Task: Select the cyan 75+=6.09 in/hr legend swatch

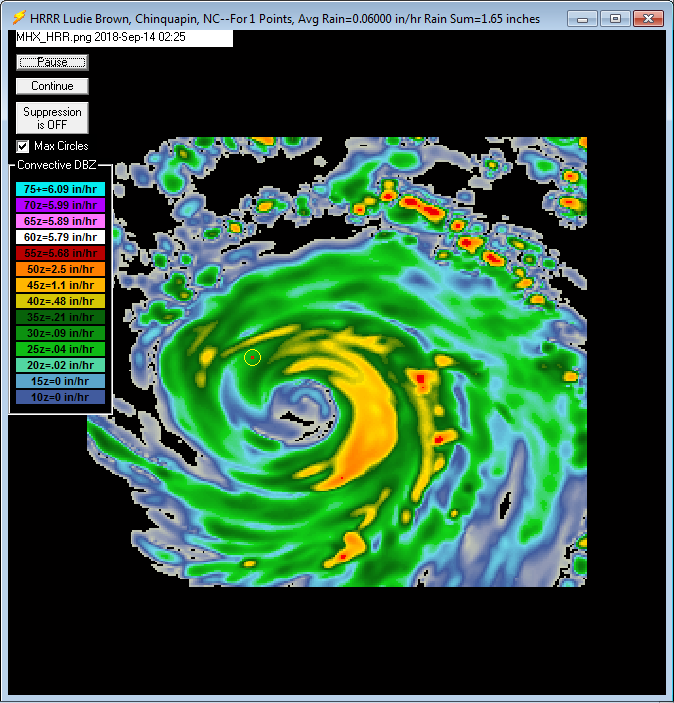Action: [60, 189]
